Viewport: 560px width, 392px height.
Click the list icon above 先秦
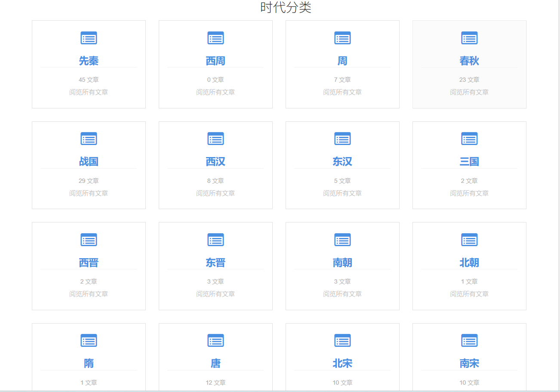(89, 38)
